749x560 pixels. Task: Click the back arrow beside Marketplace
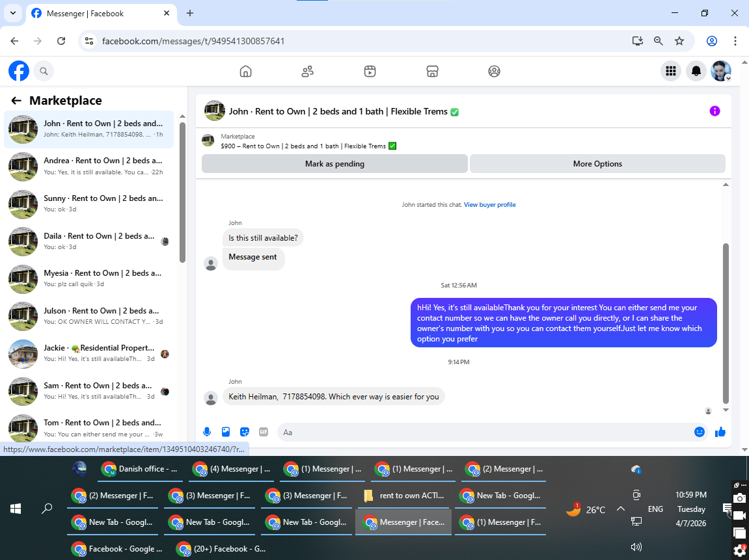(16, 100)
